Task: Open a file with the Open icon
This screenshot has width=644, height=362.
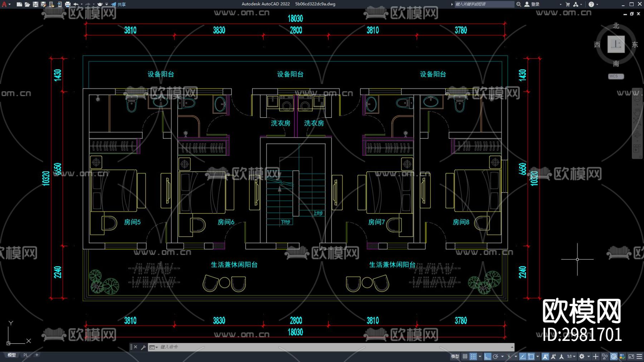Action: click(27, 4)
